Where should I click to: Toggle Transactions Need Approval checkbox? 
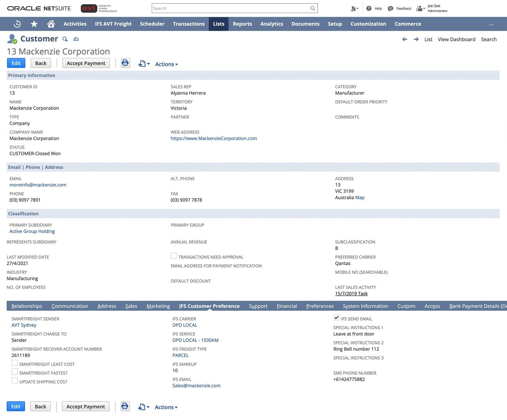(174, 256)
